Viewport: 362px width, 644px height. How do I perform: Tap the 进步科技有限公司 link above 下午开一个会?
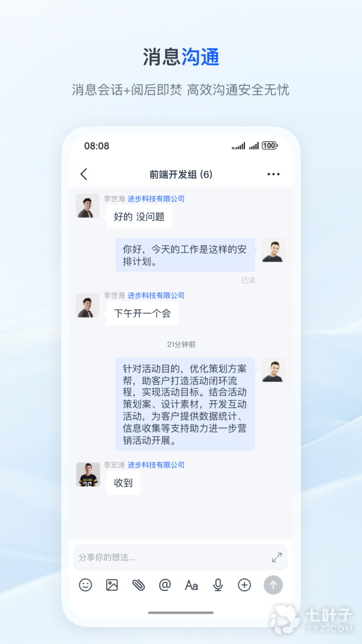156,295
